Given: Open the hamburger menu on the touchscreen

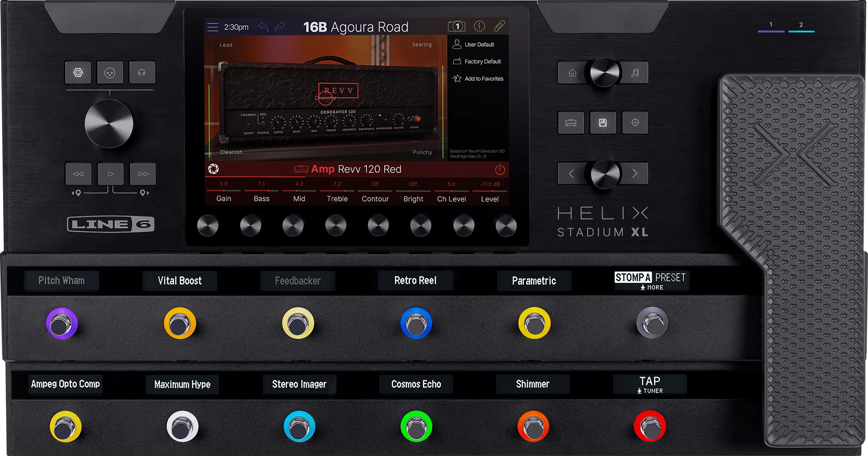Looking at the screenshot, I should 213,27.
